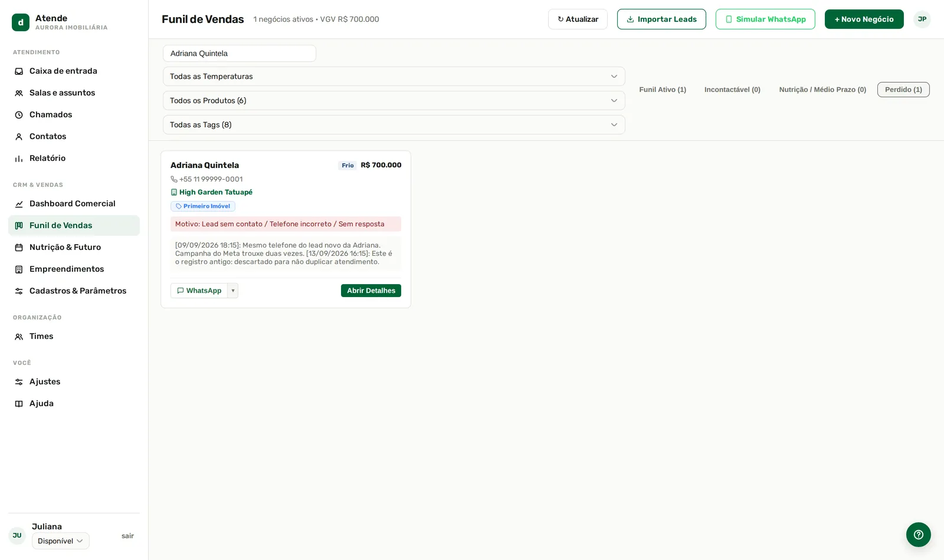Screen dimensions: 944x560
Task: Open the Disponível status dropdown
Action: coord(61,541)
